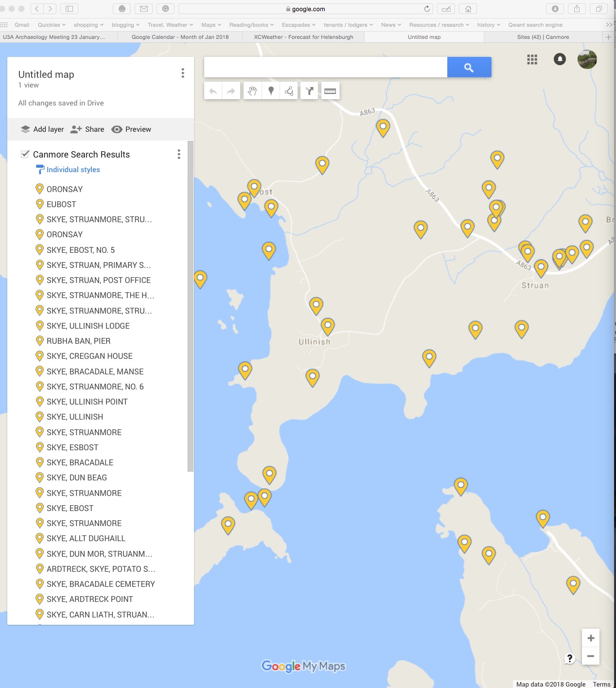Image resolution: width=616 pixels, height=688 pixels.
Task: Expand the Quickies bookmarks folder
Action: coord(52,25)
